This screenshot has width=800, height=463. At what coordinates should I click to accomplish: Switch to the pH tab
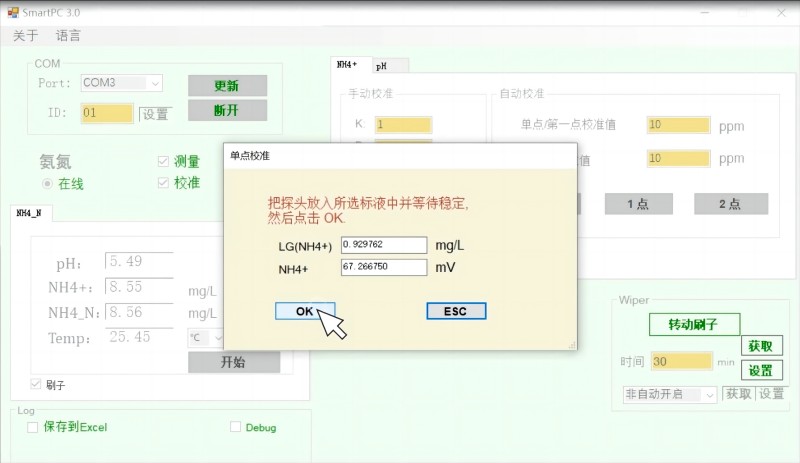pyautogui.click(x=390, y=66)
